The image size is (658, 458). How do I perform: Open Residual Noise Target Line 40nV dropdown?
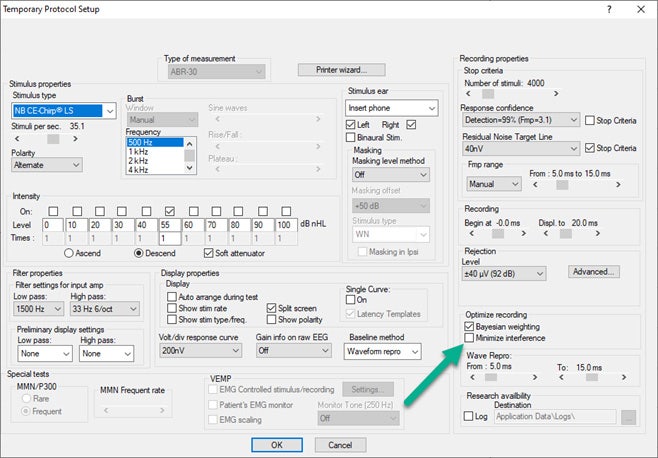[521, 149]
